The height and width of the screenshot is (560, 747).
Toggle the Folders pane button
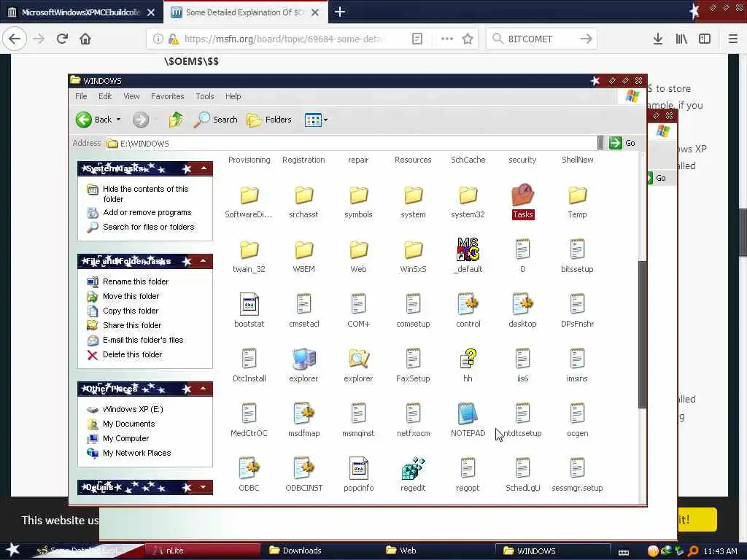269,120
